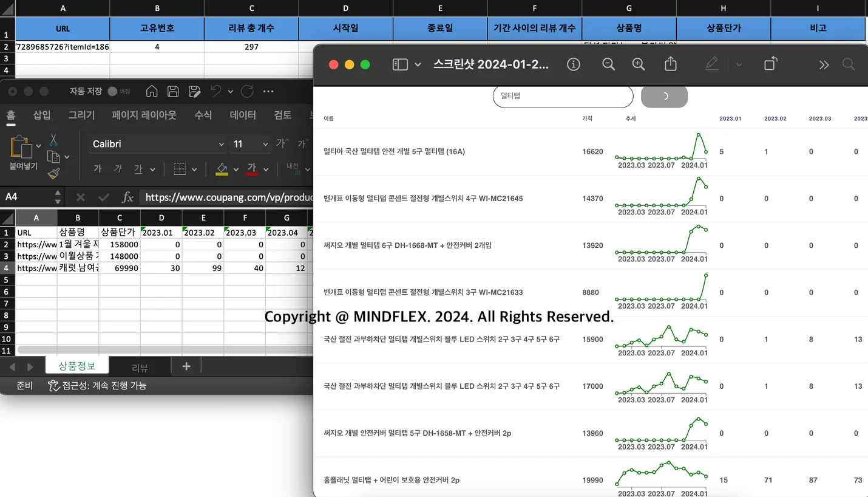Expand the Copy options dropdown arrow
The width and height of the screenshot is (868, 497).
pos(67,157)
